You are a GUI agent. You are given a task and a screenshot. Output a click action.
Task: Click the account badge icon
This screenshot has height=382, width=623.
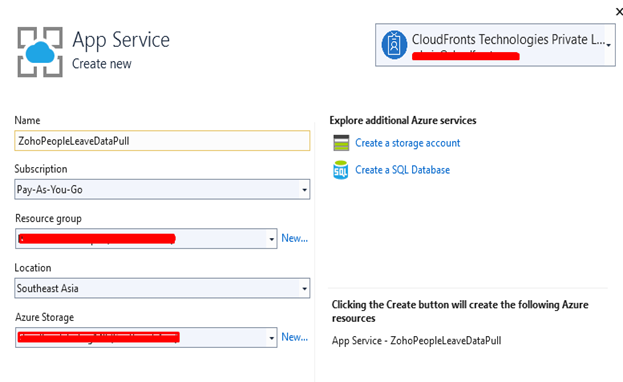point(394,45)
